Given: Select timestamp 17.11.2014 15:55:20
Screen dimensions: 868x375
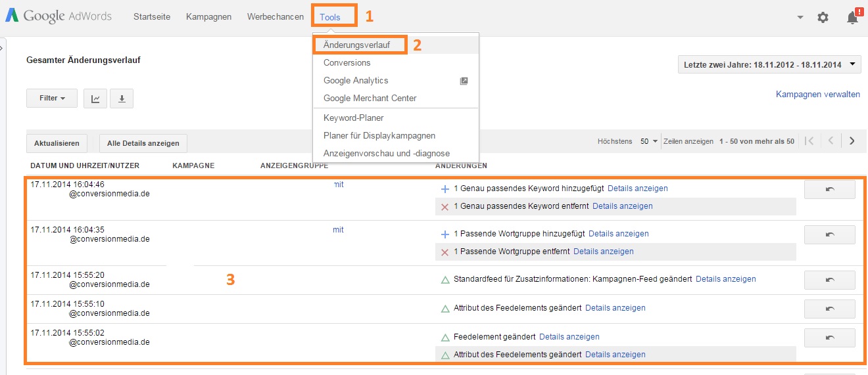Looking at the screenshot, I should [67, 275].
